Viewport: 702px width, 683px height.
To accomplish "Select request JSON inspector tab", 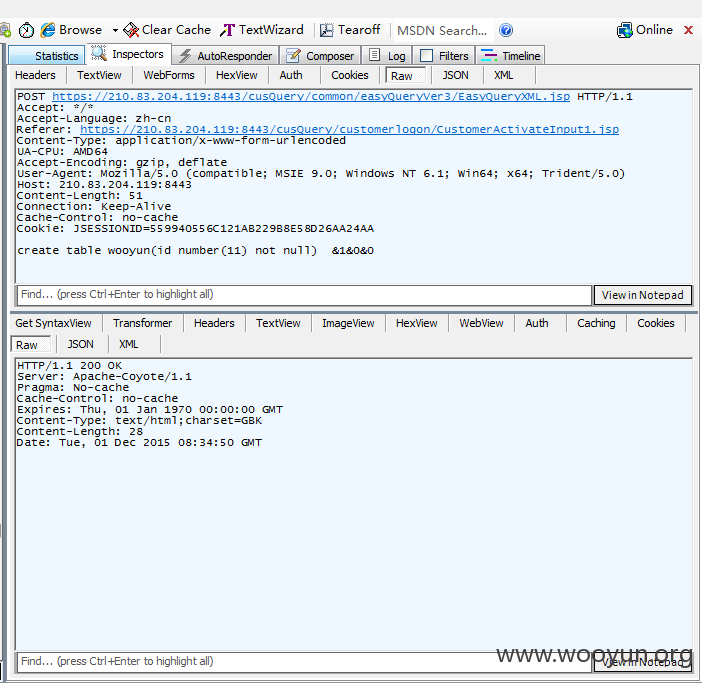I will (x=455, y=75).
